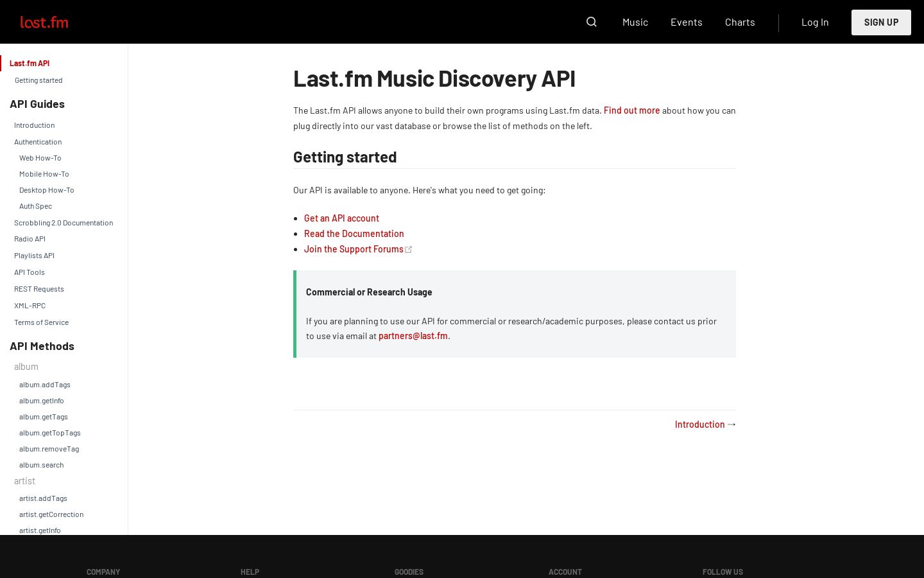Click the GOODIES footer heading

[409, 572]
